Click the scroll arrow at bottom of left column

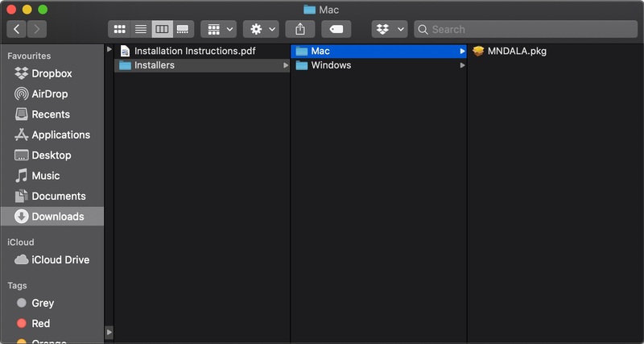point(109,332)
